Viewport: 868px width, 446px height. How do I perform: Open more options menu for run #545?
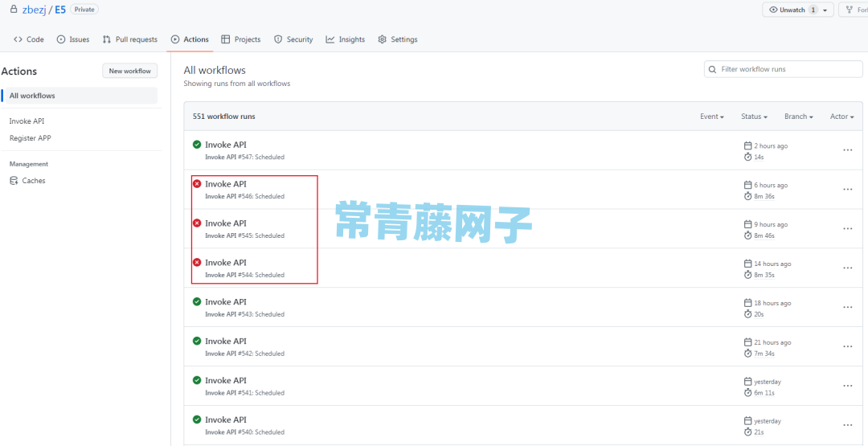click(x=848, y=228)
